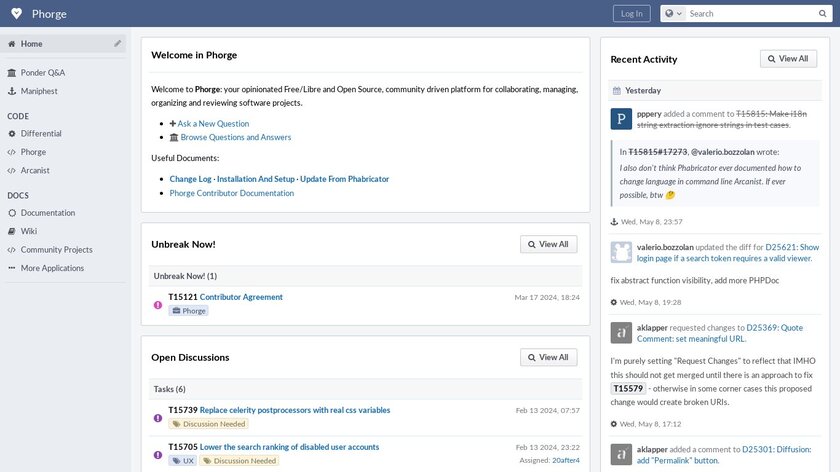
Task: Click T15815#17273 comment reference link
Action: (657, 152)
